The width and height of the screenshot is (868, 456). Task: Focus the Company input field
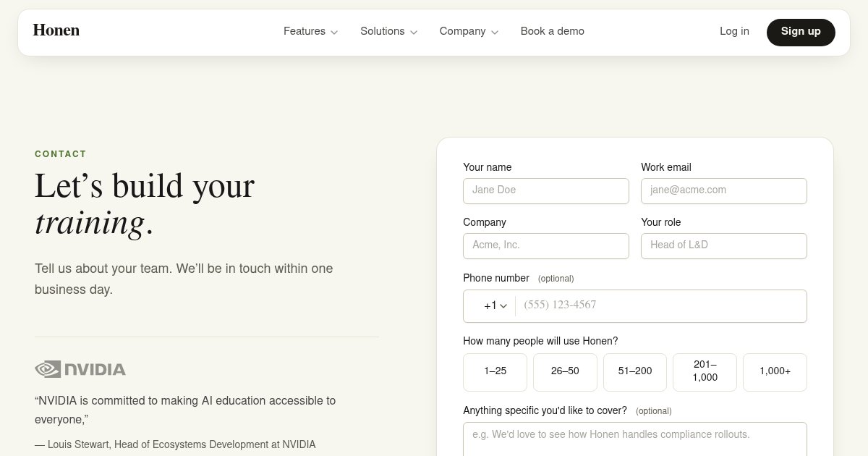(546, 246)
